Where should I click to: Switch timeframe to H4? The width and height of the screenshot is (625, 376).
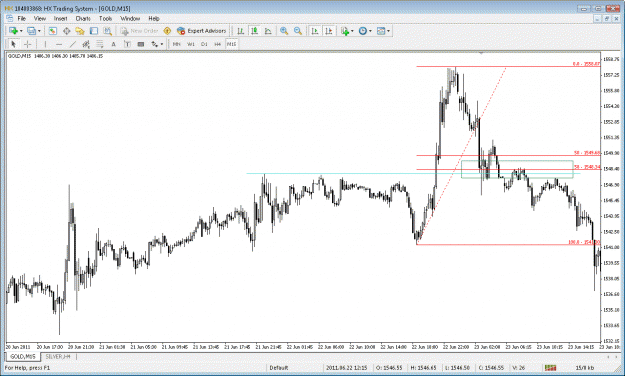(x=218, y=44)
